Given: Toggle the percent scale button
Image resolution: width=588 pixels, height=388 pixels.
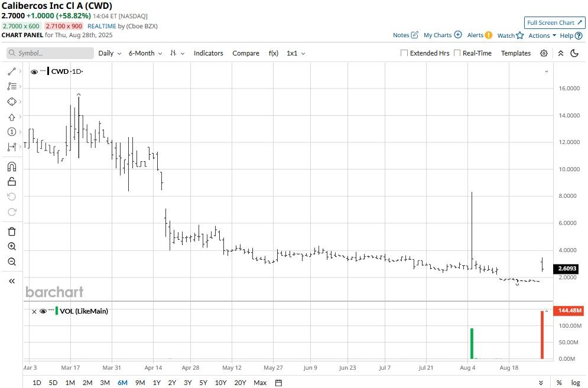Looking at the screenshot, I should [x=559, y=383].
